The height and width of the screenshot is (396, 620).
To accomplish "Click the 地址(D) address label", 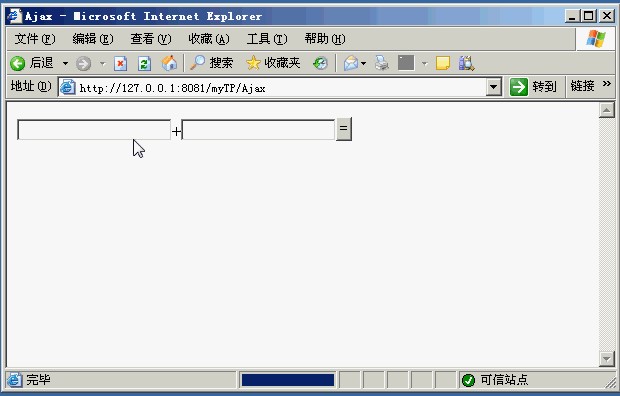I will point(31,86).
